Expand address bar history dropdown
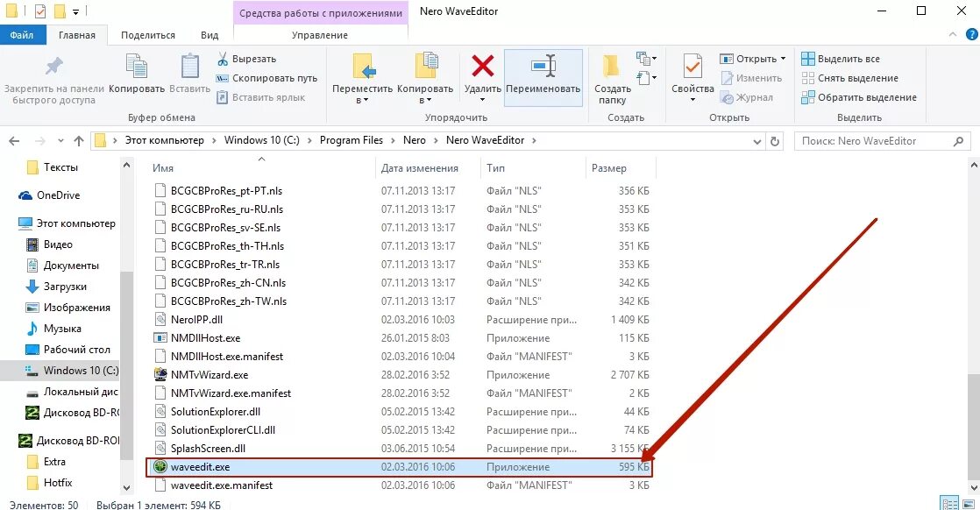 pos(756,141)
